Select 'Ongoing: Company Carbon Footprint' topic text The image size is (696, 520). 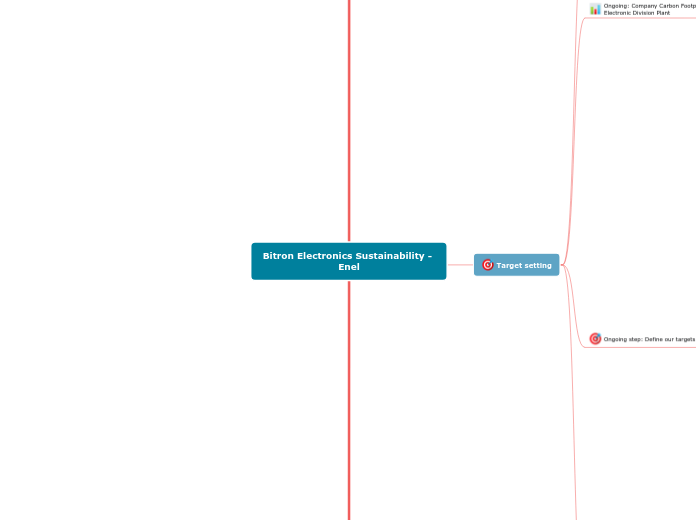coord(649,9)
